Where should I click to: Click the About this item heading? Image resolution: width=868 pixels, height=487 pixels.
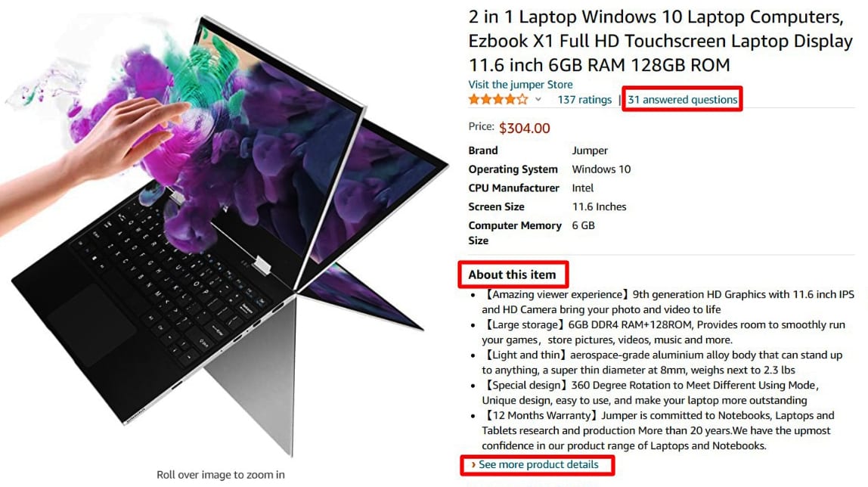click(512, 275)
